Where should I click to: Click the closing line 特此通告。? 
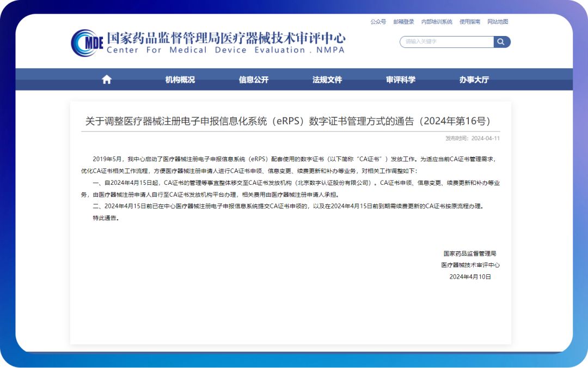tap(106, 218)
